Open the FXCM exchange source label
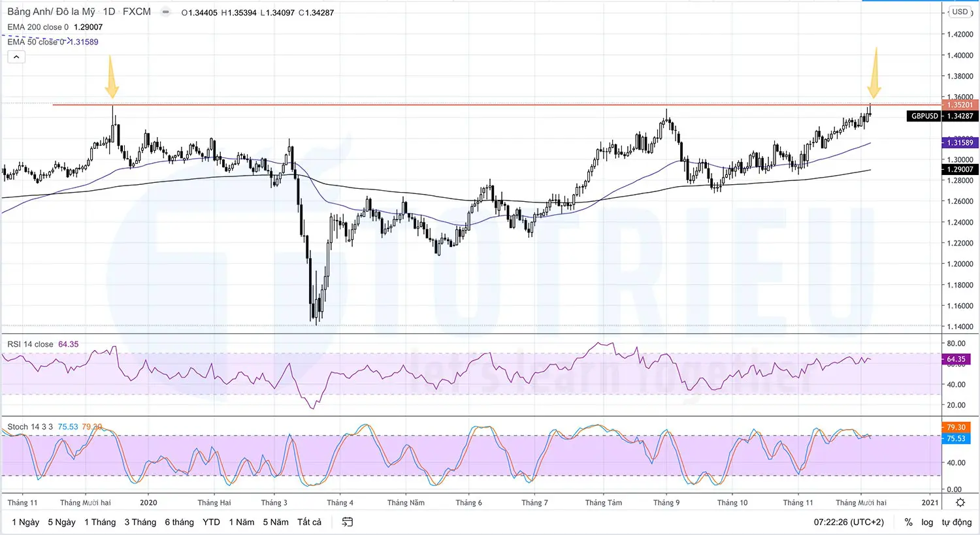 point(138,11)
